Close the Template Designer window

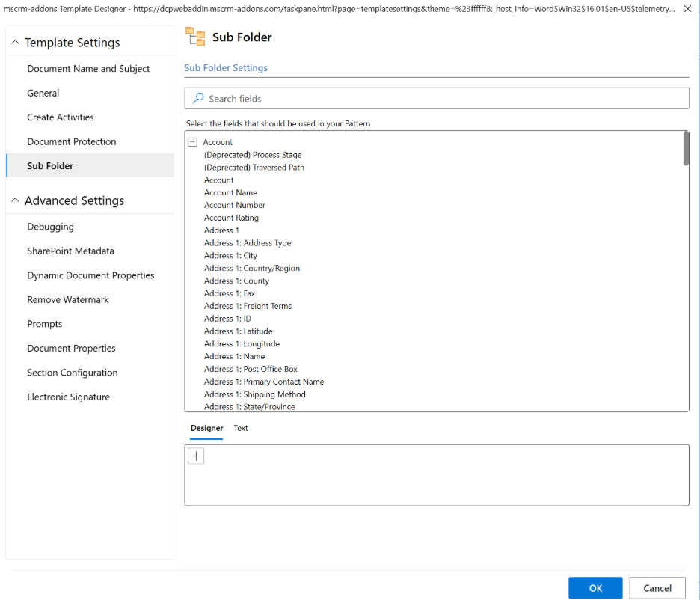click(687, 9)
